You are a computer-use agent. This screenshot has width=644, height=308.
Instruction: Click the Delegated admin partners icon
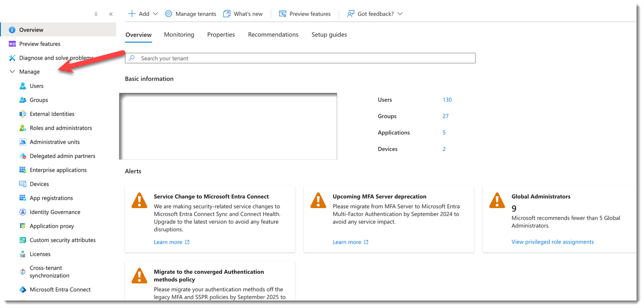23,156
